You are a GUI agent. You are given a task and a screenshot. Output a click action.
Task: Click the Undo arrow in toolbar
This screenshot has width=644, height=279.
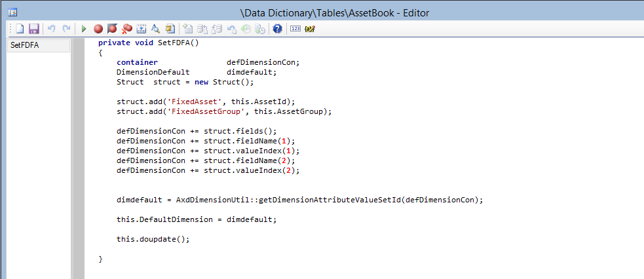click(x=52, y=29)
